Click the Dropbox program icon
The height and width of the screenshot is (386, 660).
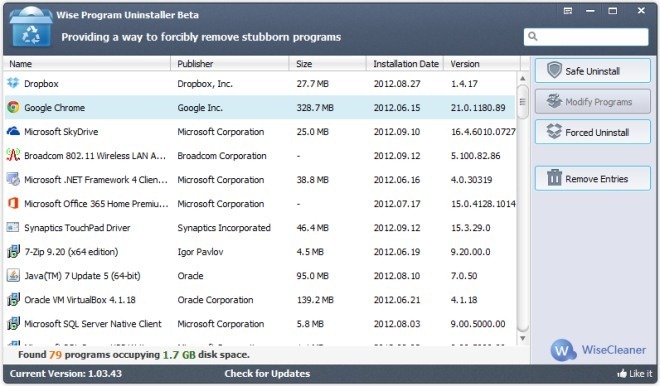13,83
